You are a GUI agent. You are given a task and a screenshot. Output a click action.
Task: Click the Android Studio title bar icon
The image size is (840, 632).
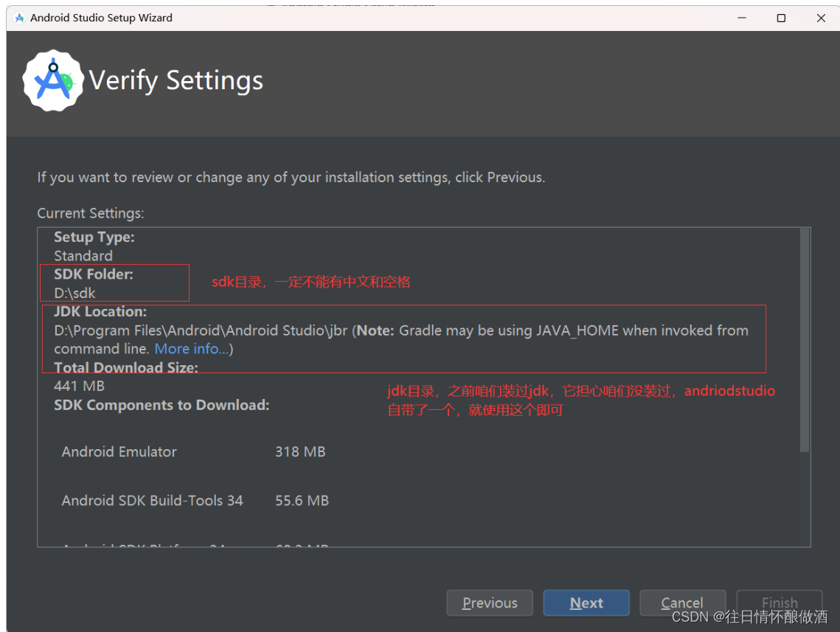[19, 18]
